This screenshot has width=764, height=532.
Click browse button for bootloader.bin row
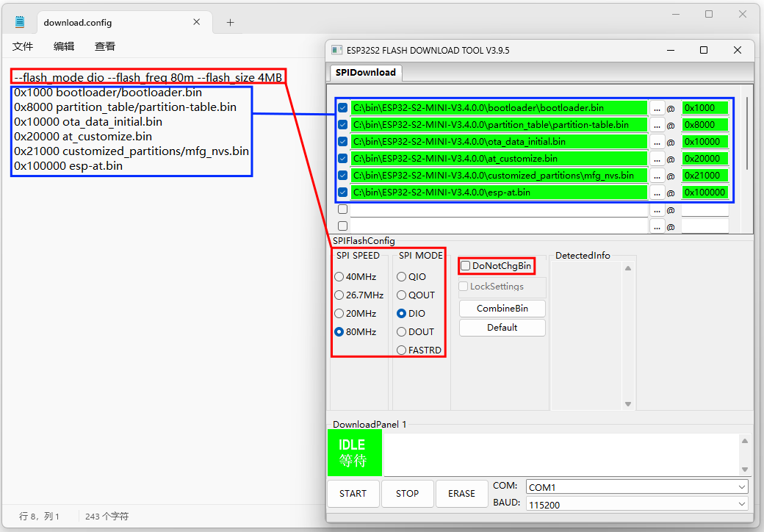pos(657,108)
